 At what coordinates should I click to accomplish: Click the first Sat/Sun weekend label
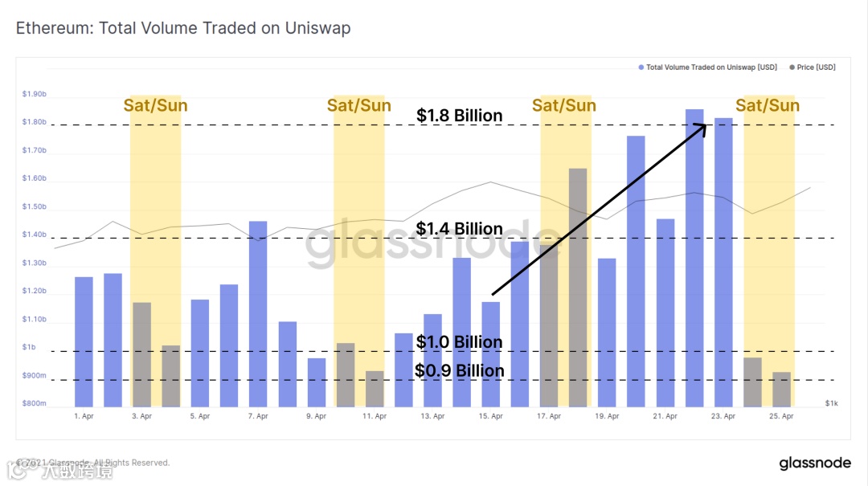click(155, 105)
